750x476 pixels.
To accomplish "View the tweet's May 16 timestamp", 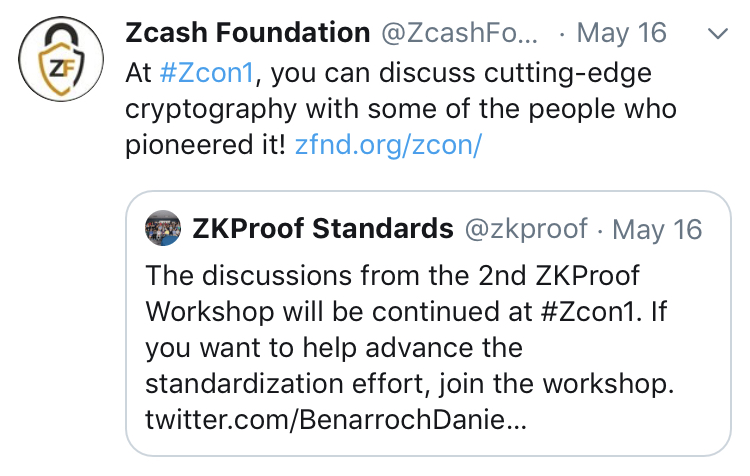I will [621, 33].
